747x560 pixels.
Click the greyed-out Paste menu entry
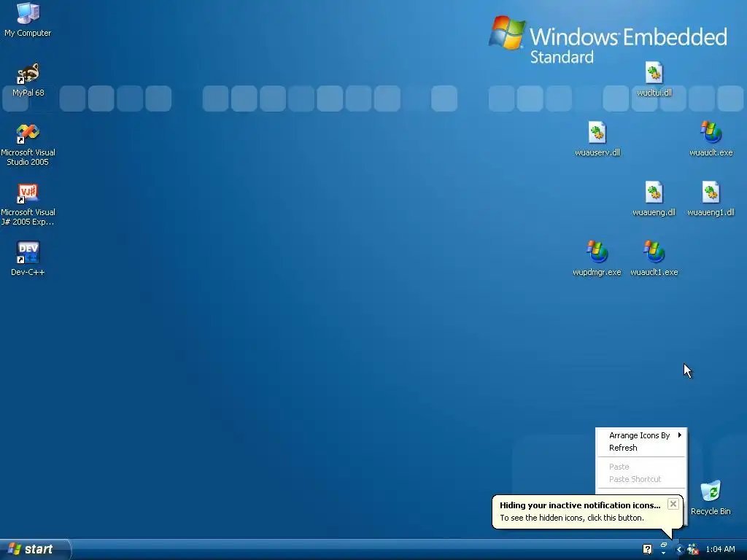(641, 467)
